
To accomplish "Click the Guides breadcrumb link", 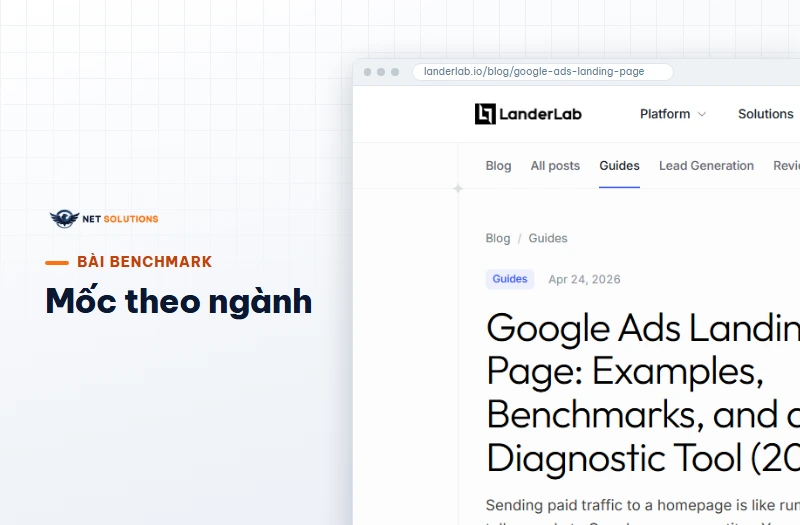I will pos(547,238).
